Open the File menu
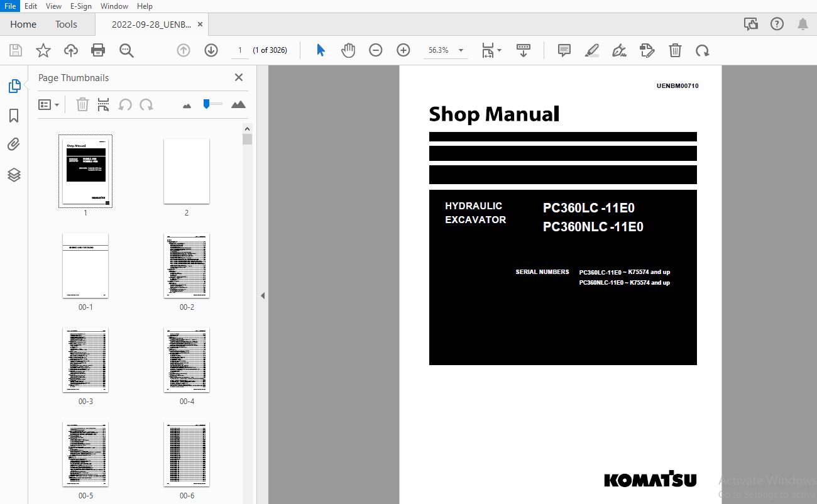Image resolution: width=817 pixels, height=504 pixels. (11, 6)
